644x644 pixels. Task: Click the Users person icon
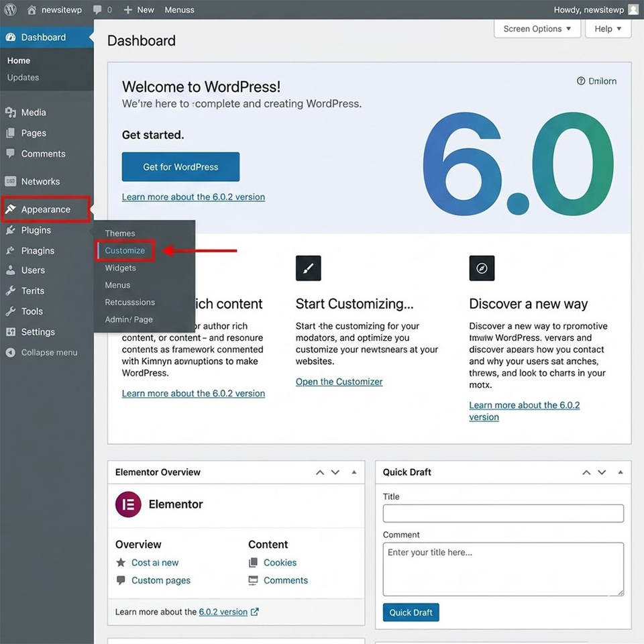(x=11, y=270)
